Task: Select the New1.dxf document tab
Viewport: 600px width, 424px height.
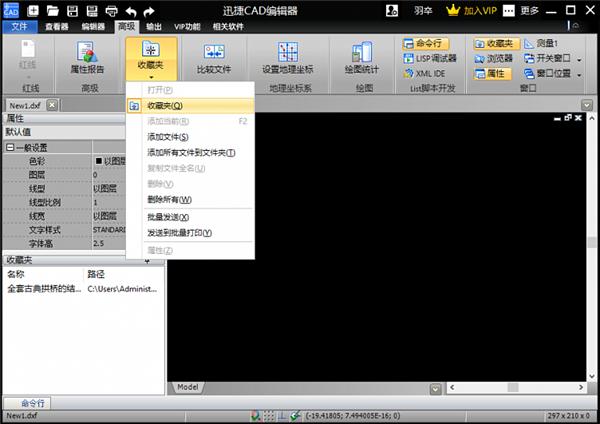Action: [25, 105]
